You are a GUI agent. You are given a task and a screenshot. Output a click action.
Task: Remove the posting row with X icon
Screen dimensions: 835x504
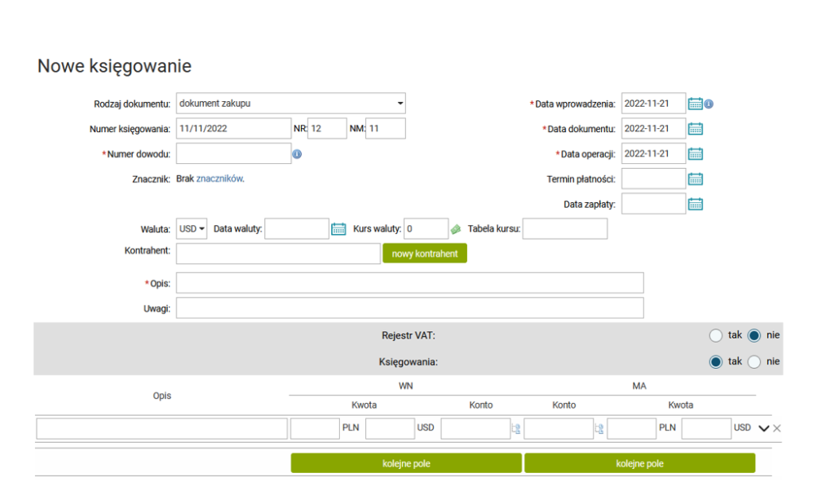point(777,428)
